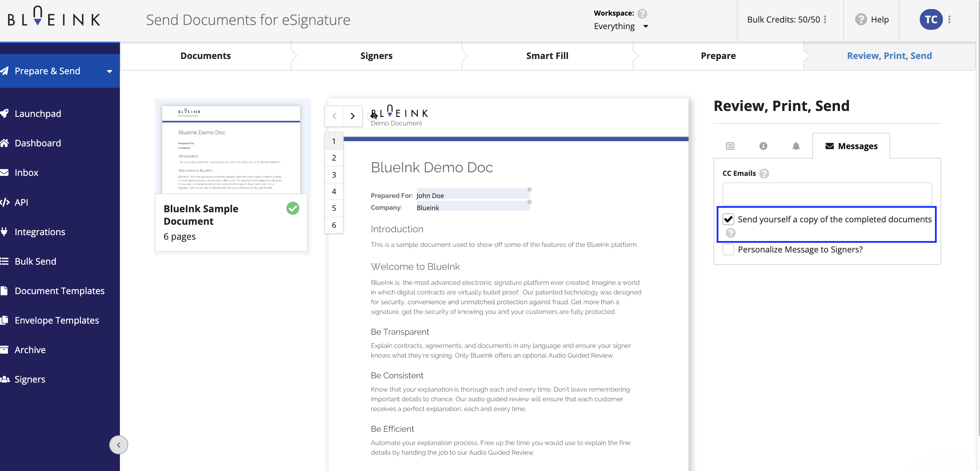This screenshot has width=980, height=471.
Task: Select the Messages tab
Action: [x=851, y=146]
